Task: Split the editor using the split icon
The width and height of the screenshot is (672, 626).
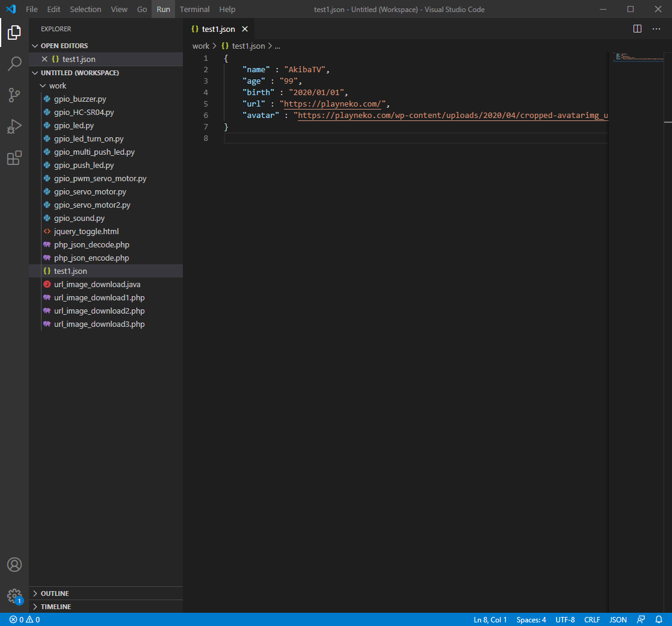Action: [x=637, y=28]
